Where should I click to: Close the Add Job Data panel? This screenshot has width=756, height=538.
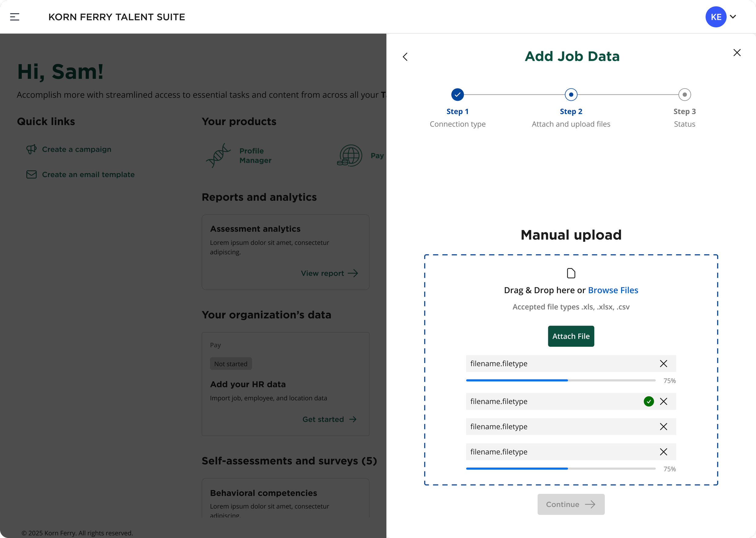(x=737, y=52)
